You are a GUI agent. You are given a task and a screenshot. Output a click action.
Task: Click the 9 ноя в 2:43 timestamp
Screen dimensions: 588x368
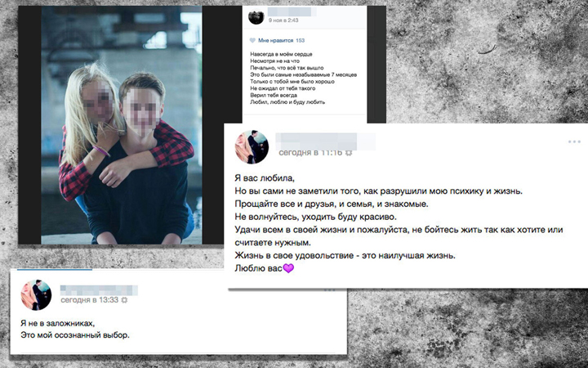[283, 20]
